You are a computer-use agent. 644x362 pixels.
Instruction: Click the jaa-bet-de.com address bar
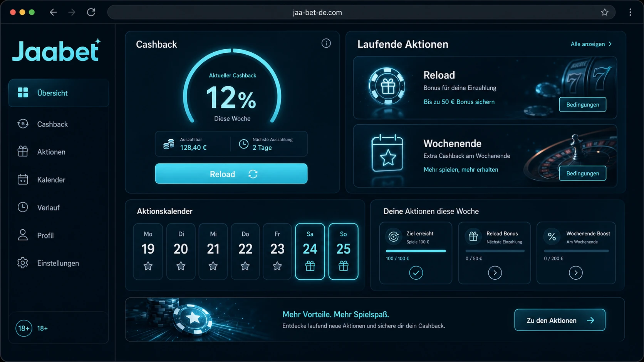tap(361, 12)
